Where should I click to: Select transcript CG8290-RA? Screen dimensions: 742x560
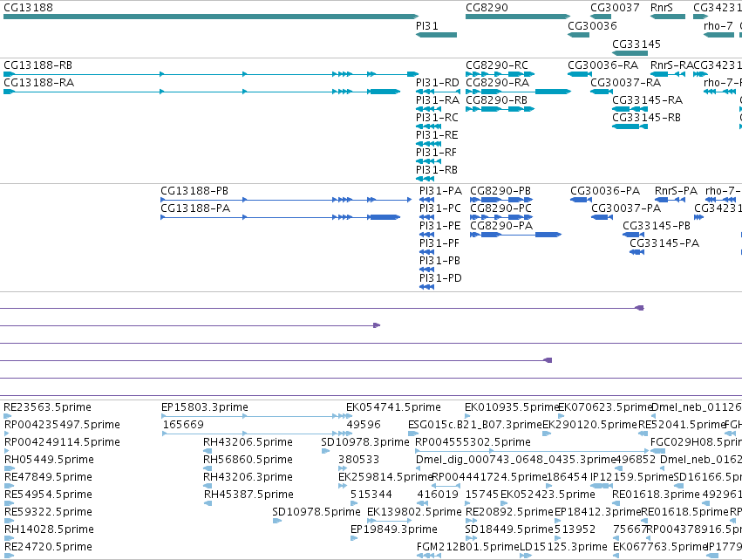pyautogui.click(x=519, y=92)
